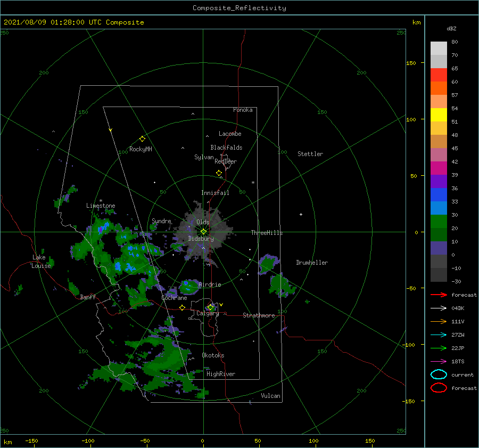Click the Ponoka city label
Image resolution: width=479 pixels, height=448 pixels.
[x=243, y=110]
